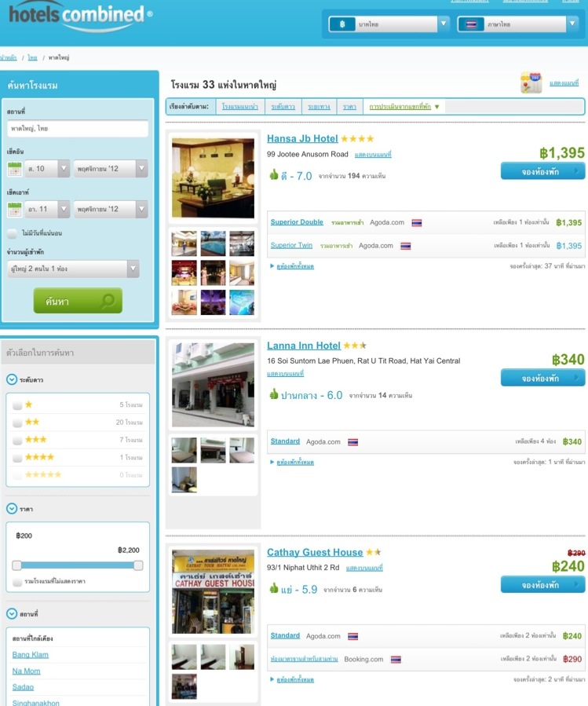Open the Hansa Jb Hotel title link
This screenshot has width=588, height=706.
pyautogui.click(x=302, y=139)
